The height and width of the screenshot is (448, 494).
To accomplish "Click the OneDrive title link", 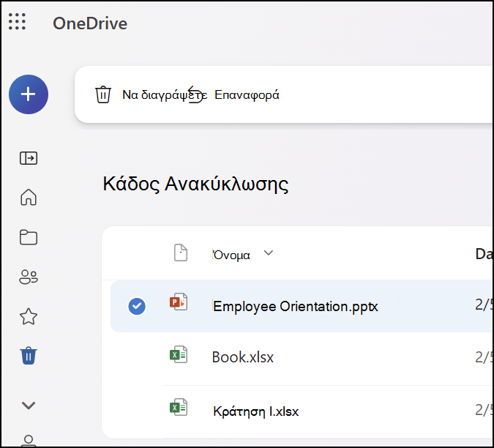I will (90, 23).
